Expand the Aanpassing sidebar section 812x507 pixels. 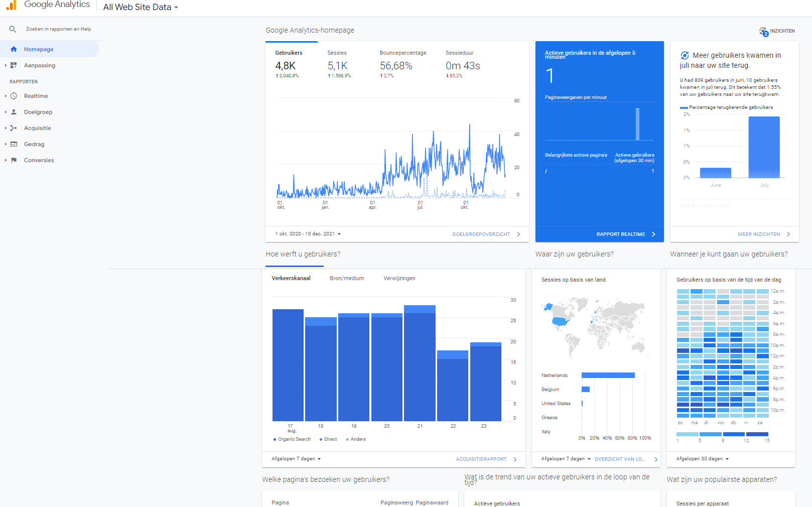(6, 65)
